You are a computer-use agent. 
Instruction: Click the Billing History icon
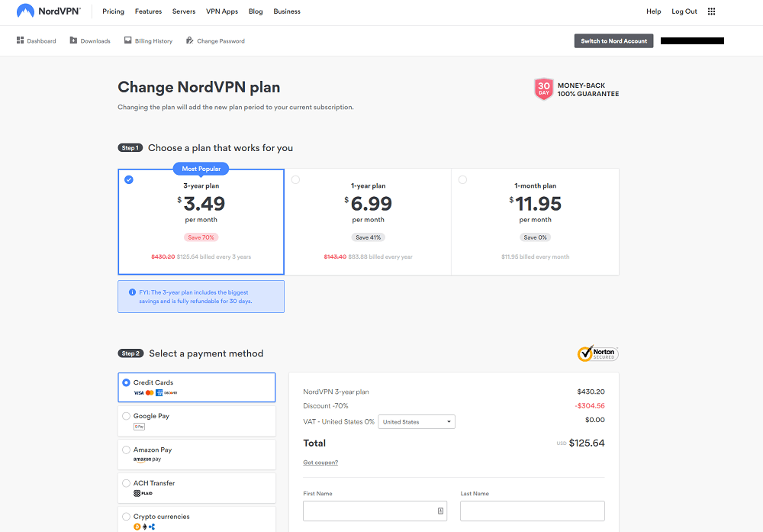pyautogui.click(x=127, y=40)
